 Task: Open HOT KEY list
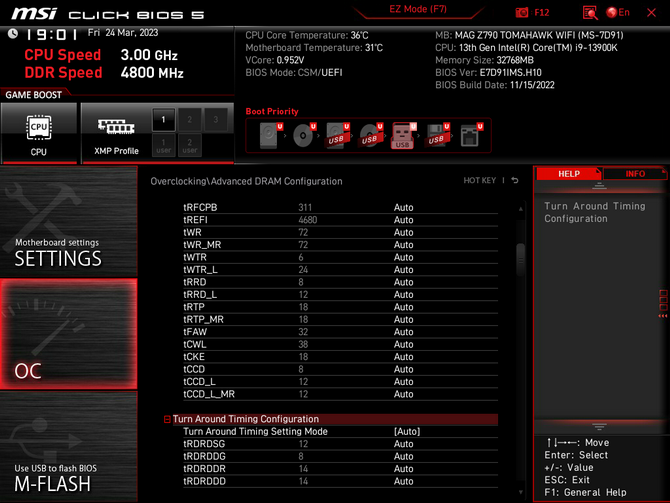pos(479,181)
